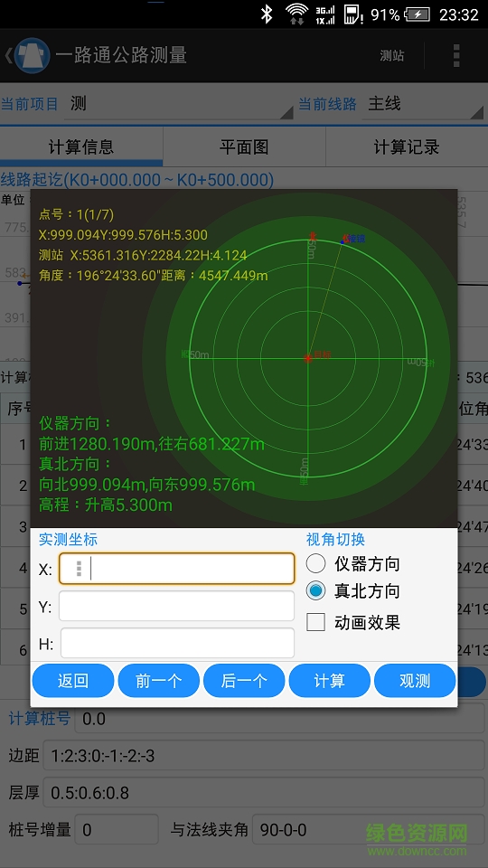The image size is (488, 868).
Task: Tap the road survey app logo icon
Action: click(33, 55)
